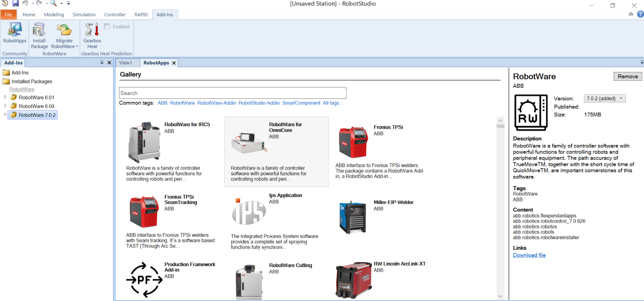This screenshot has height=301, width=644.
Task: Switch to the View1 document tab
Action: click(x=126, y=63)
